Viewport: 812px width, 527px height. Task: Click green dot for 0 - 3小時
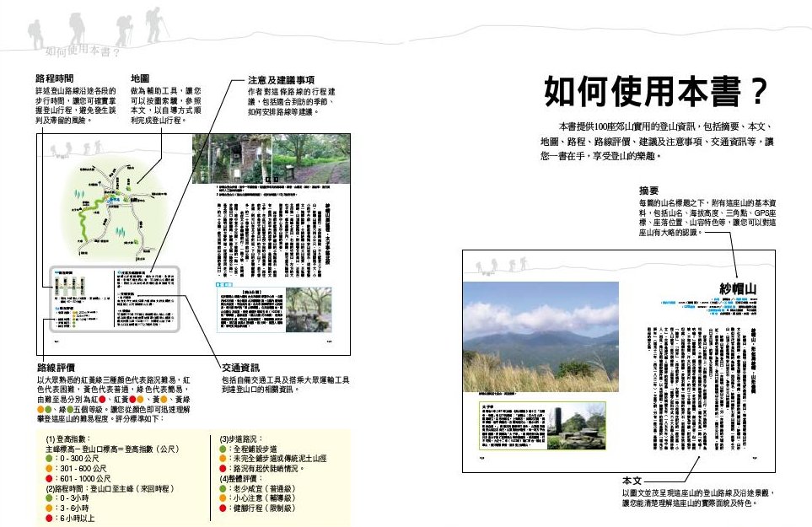click(49, 498)
